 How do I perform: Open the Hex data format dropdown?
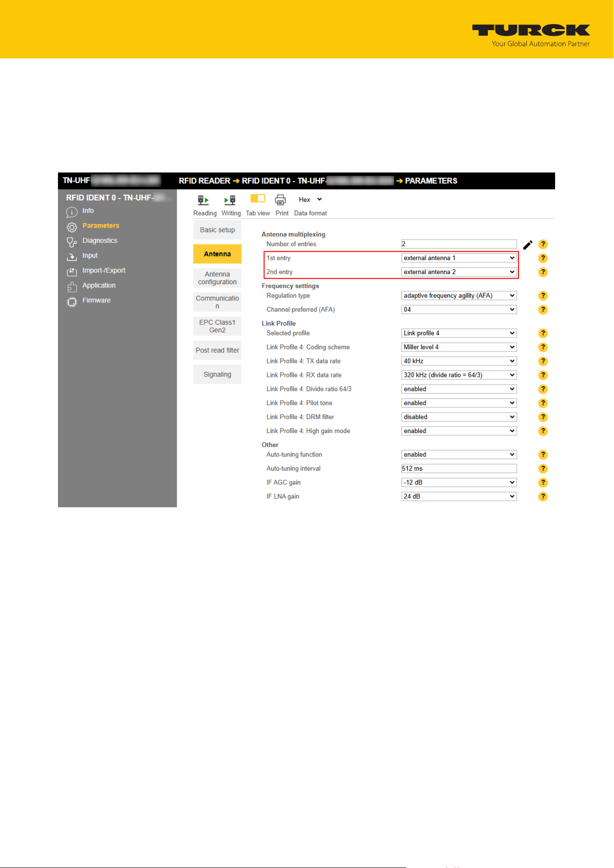click(x=310, y=199)
